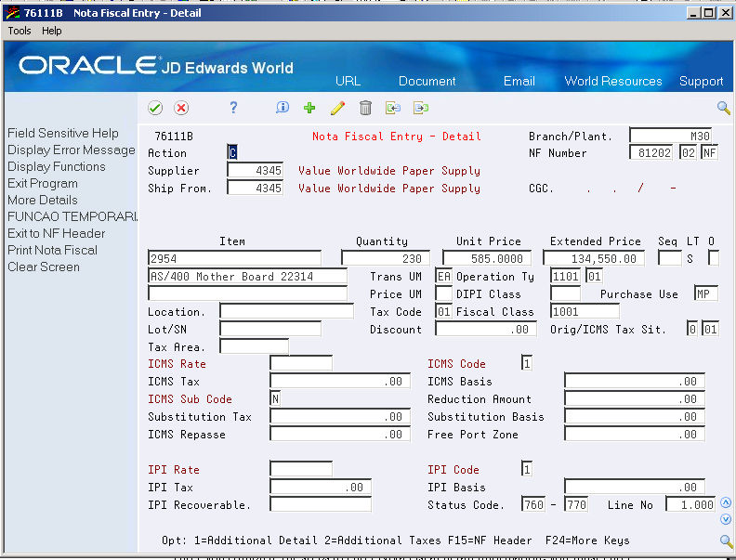Select Display Error Message in sidebar
This screenshot has height=560, width=736.
tap(72, 150)
